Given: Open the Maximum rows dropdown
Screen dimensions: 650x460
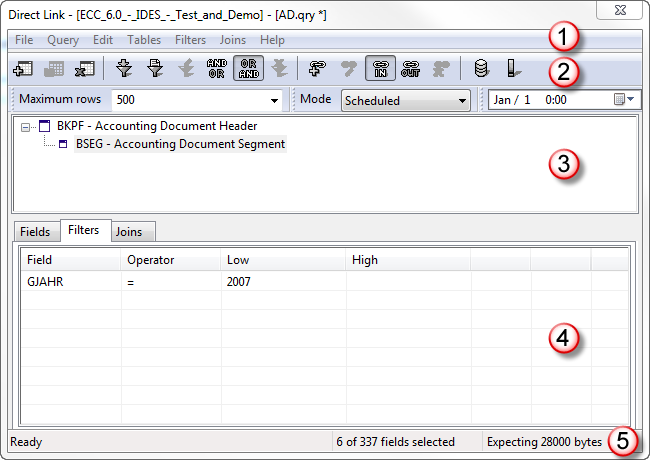Looking at the screenshot, I should pos(274,100).
